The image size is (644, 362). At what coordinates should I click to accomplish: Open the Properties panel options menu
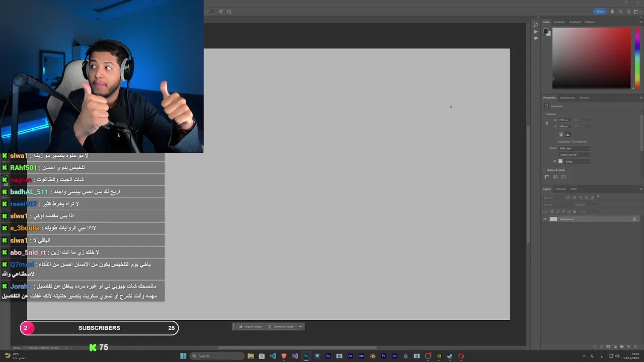641,98
